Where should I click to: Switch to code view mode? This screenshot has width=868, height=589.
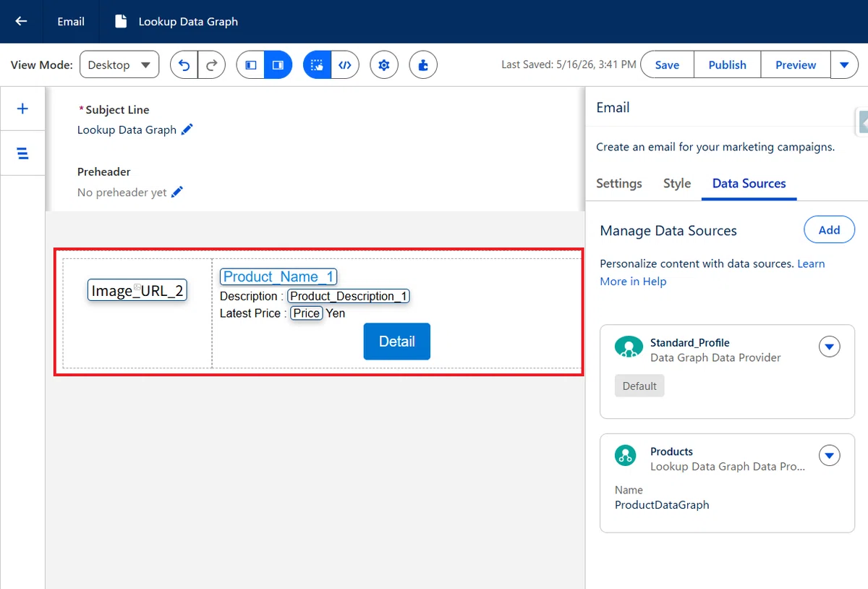click(x=345, y=64)
